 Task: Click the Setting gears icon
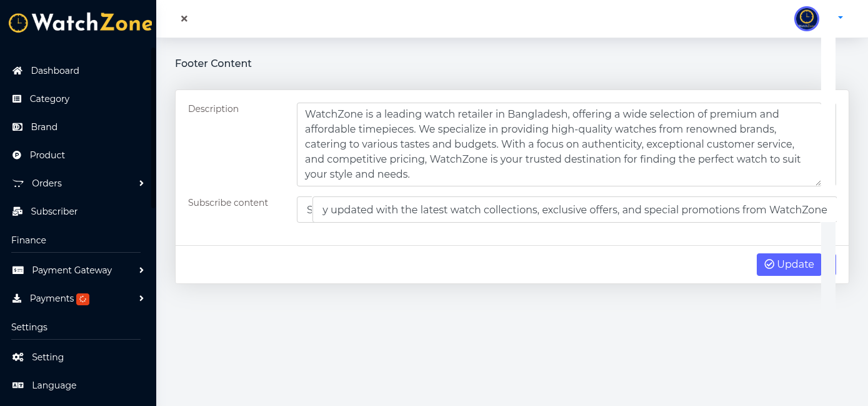[18, 357]
